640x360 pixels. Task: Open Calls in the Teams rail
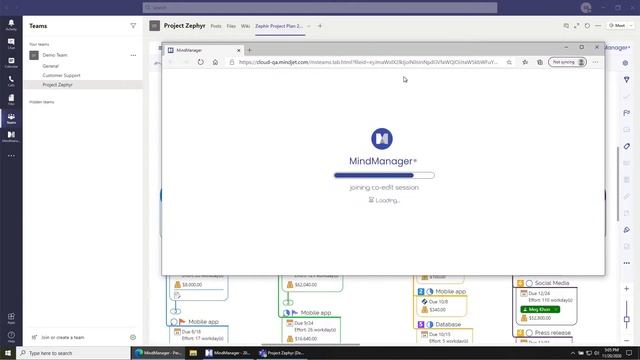11,81
